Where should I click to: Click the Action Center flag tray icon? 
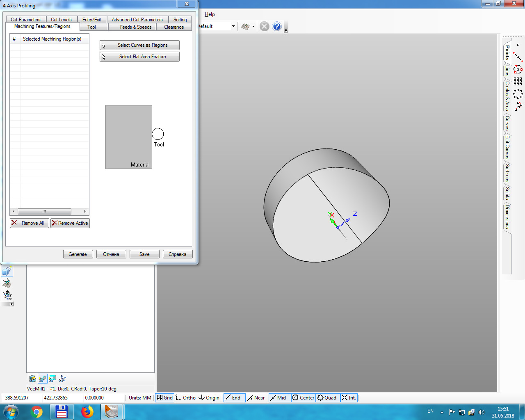pyautogui.click(x=452, y=412)
